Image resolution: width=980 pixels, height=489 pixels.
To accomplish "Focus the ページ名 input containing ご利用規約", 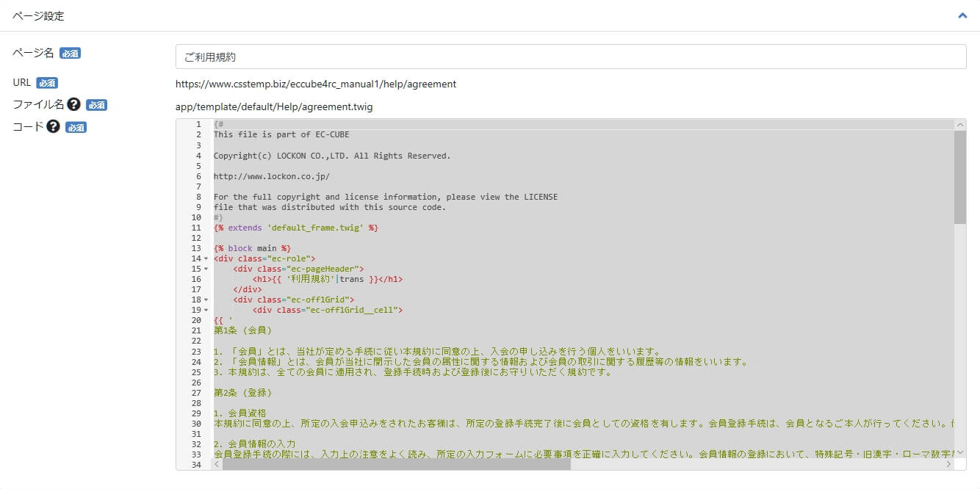I will (x=570, y=57).
